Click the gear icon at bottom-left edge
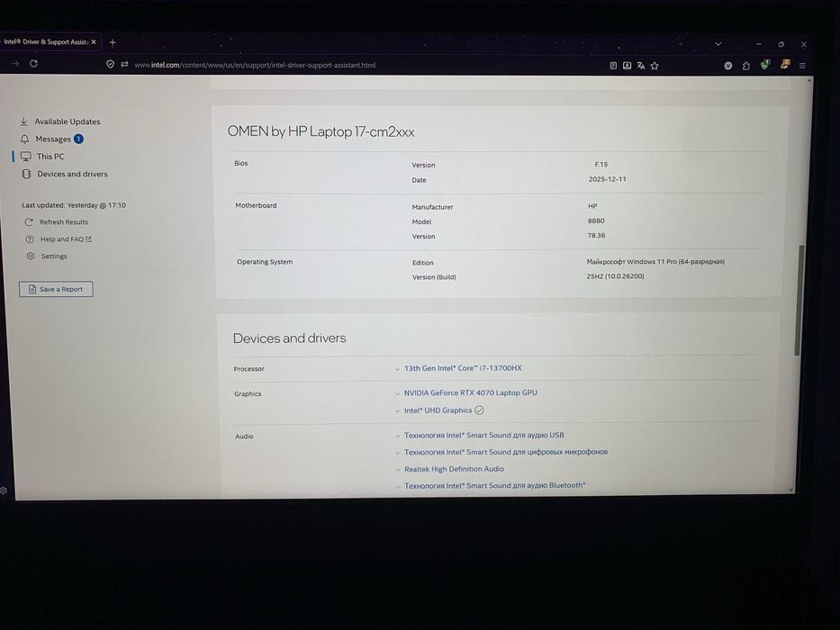The width and height of the screenshot is (840, 630). click(x=4, y=490)
